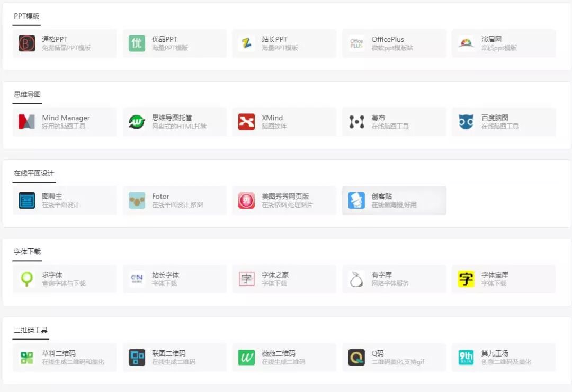Screen dimensions: 572x392
Task: Click 创意二维码及美化 description text
Action: [506, 362]
